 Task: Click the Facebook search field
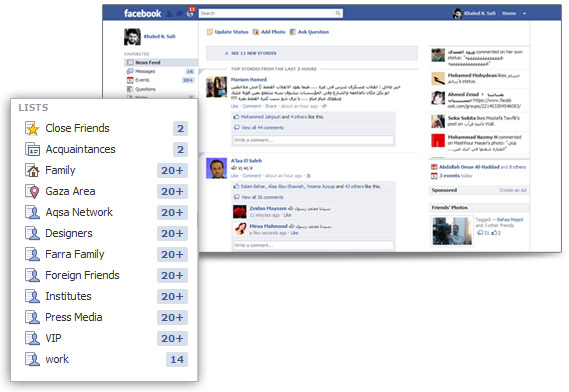tap(266, 13)
